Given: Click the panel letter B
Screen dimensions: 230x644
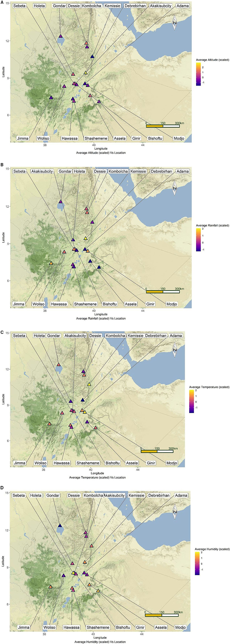Looking at the screenshot, I should coord(2,165).
